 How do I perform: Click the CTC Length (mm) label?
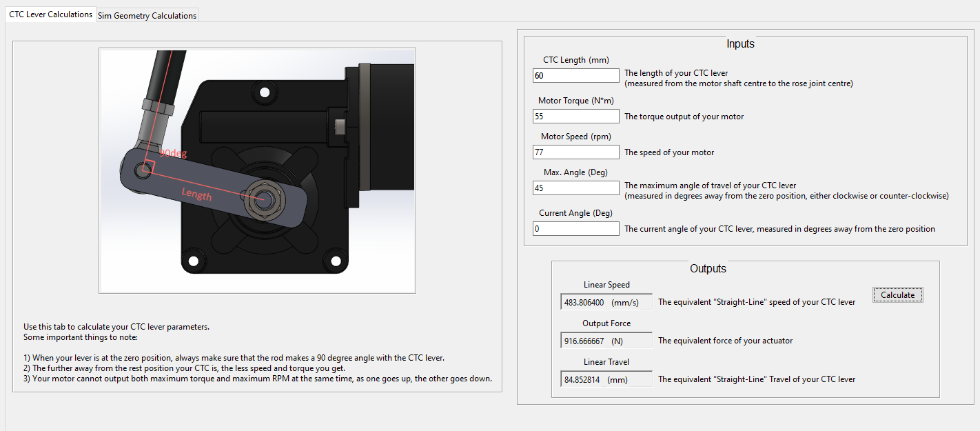coord(576,60)
